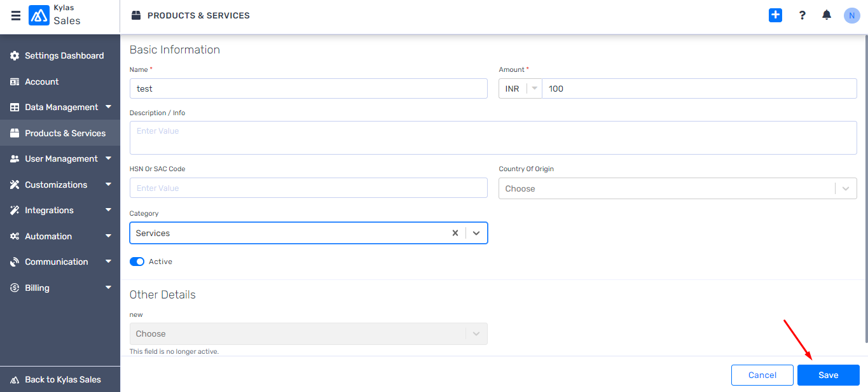Click the Data Management table icon
The width and height of the screenshot is (868, 392).
pos(15,108)
